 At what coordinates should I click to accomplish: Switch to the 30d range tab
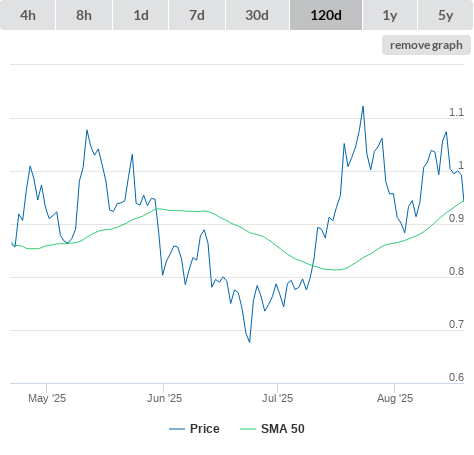pyautogui.click(x=257, y=15)
